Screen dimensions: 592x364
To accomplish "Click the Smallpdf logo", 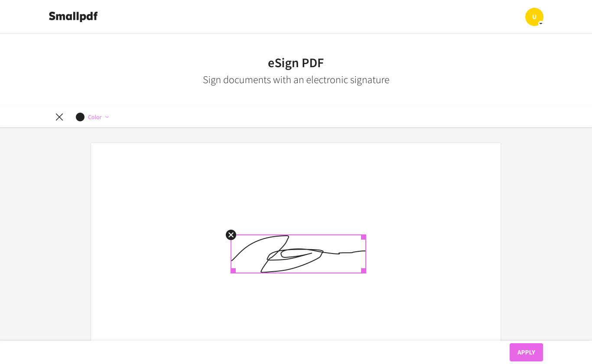I will pyautogui.click(x=73, y=16).
